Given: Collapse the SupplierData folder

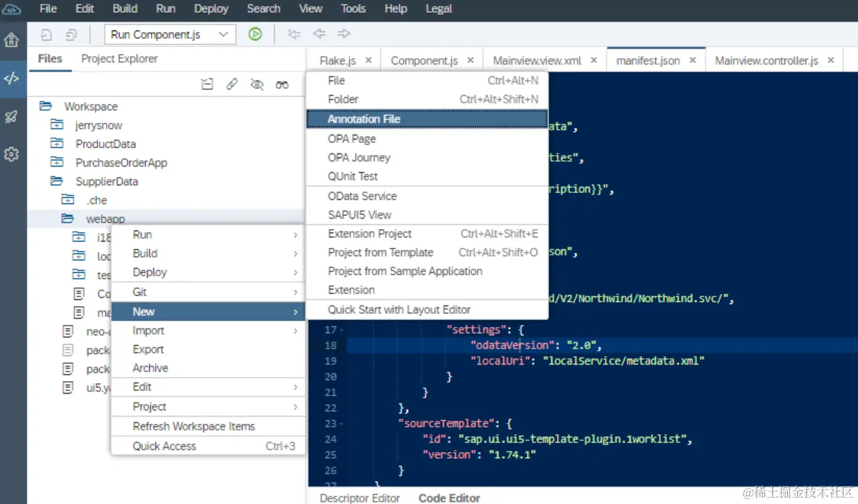Looking at the screenshot, I should (x=57, y=181).
